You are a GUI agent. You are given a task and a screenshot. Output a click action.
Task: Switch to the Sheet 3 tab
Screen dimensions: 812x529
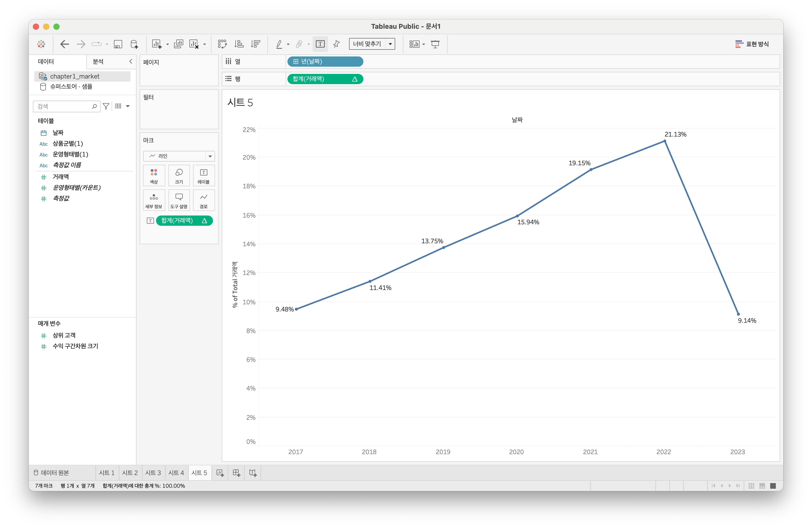[x=153, y=473]
